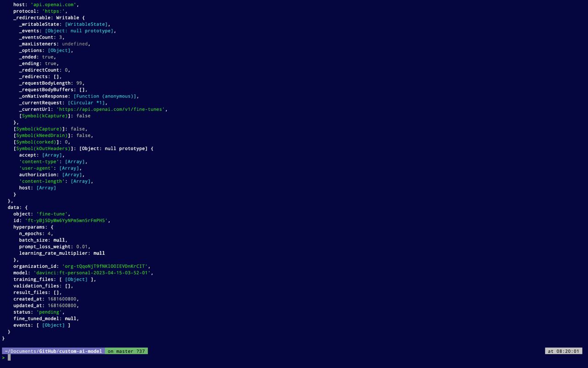The image size is (588, 368).
Task: Click the '_ended: true' line
Action: click(37, 57)
